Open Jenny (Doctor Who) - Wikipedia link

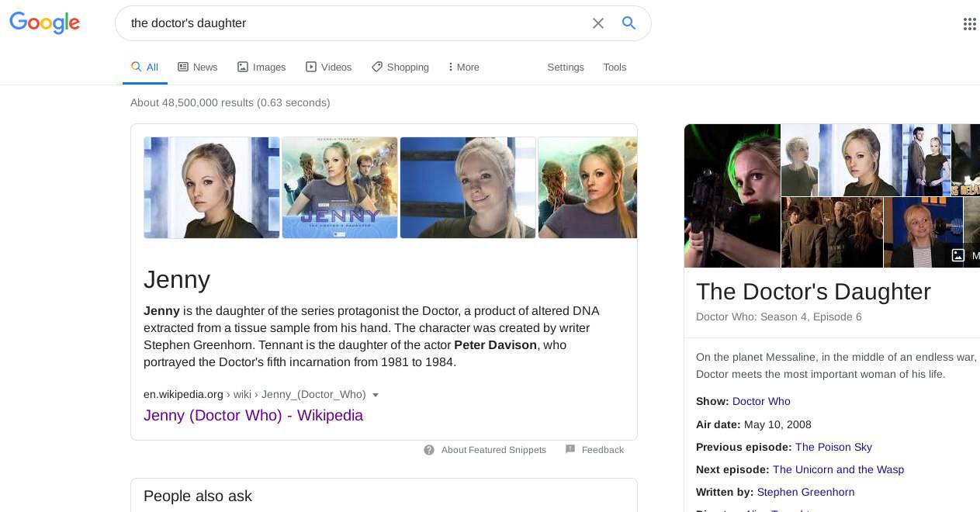click(253, 415)
